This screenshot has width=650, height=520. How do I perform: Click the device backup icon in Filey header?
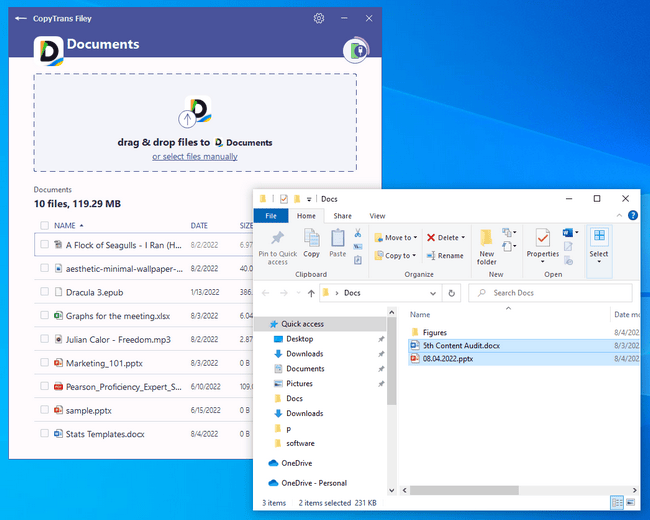point(356,51)
